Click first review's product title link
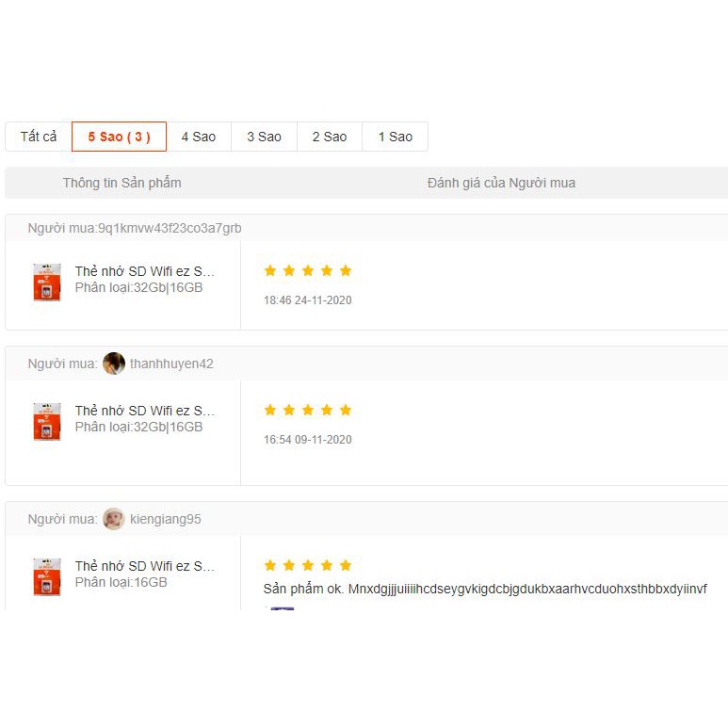The width and height of the screenshot is (728, 728). click(x=144, y=271)
